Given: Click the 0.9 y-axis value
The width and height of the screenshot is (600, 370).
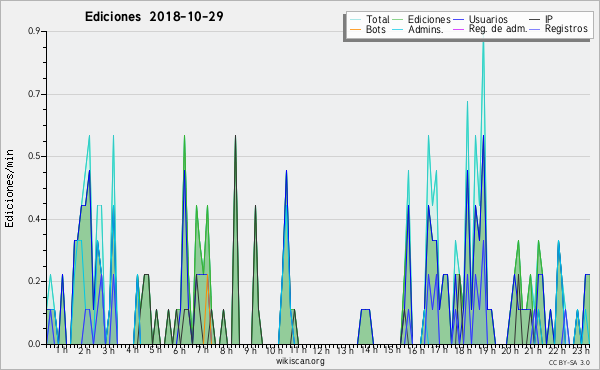Looking at the screenshot, I should 34,31.
